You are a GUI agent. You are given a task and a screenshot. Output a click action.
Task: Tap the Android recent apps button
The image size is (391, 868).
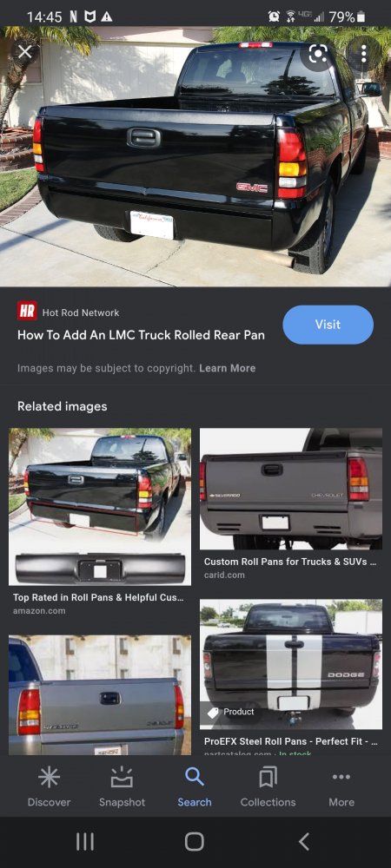85,842
